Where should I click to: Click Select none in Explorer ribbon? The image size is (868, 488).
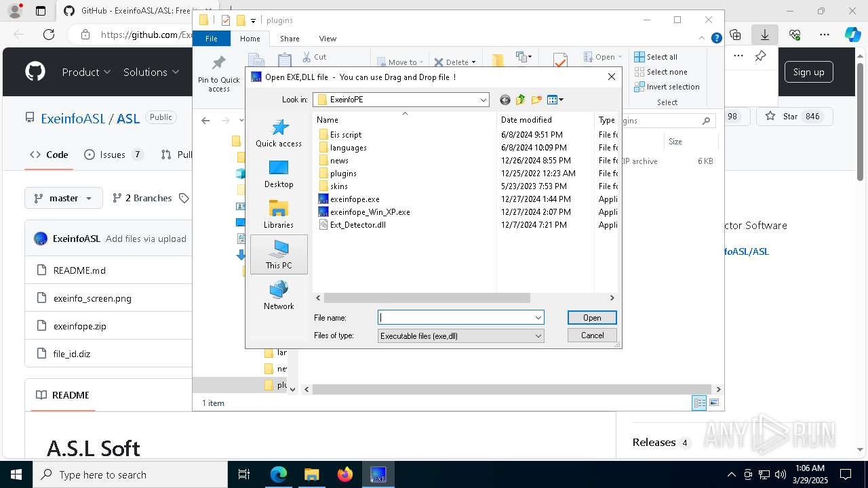[x=661, y=72]
